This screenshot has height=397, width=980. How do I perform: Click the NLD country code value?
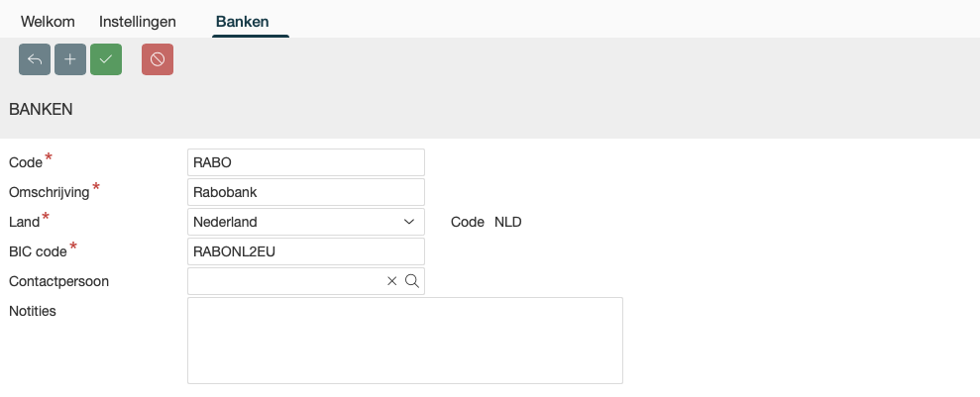(x=507, y=222)
